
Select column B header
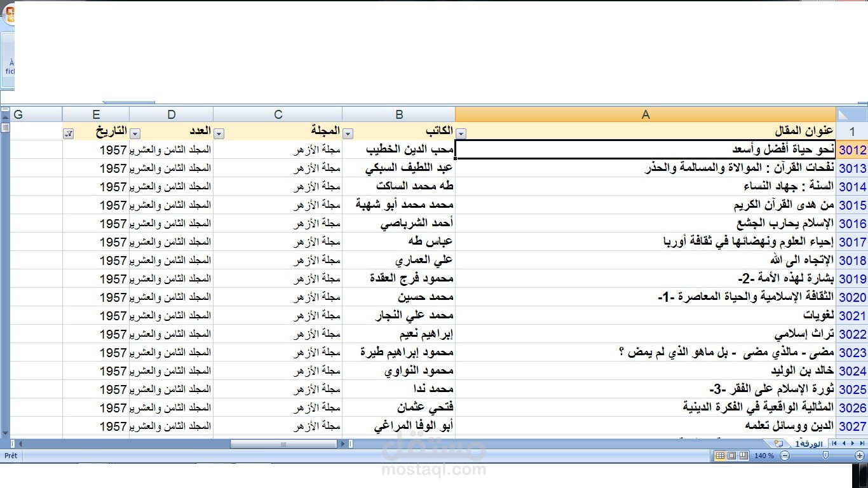coord(399,114)
